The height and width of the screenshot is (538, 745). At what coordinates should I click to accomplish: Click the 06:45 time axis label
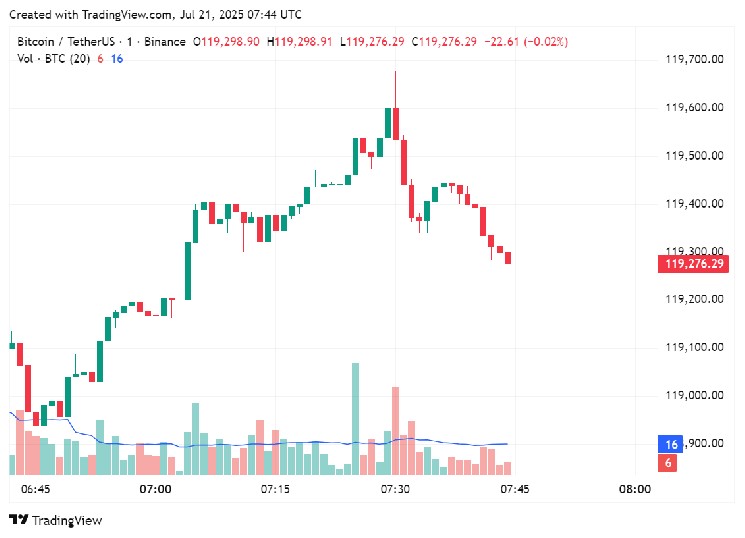[35, 490]
